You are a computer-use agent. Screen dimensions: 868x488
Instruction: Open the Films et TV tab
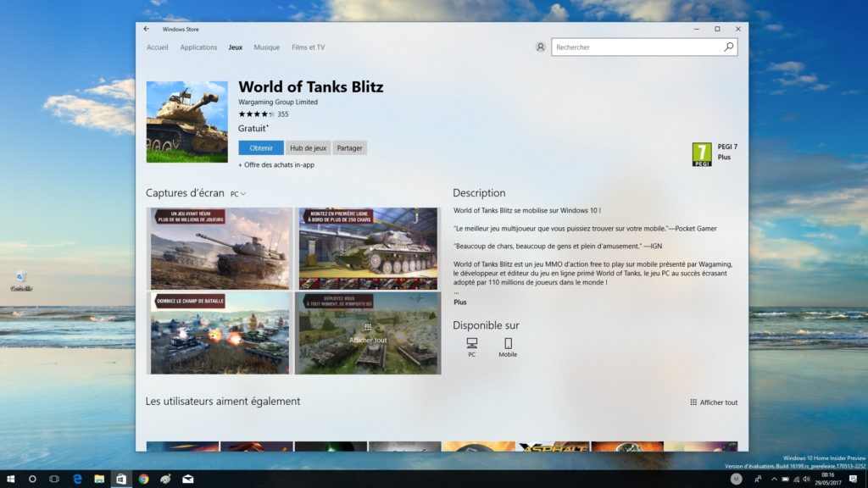[x=309, y=47]
